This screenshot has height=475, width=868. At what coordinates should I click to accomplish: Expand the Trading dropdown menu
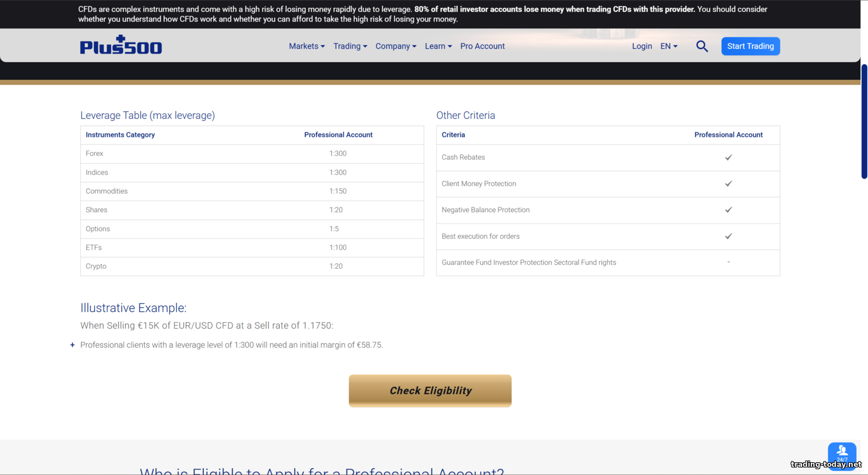[350, 46]
